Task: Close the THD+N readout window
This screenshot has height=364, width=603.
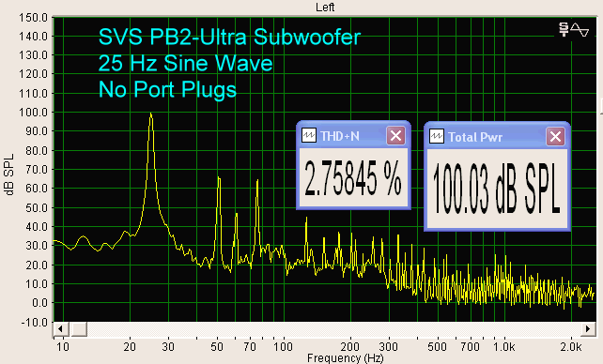Action: (395, 135)
